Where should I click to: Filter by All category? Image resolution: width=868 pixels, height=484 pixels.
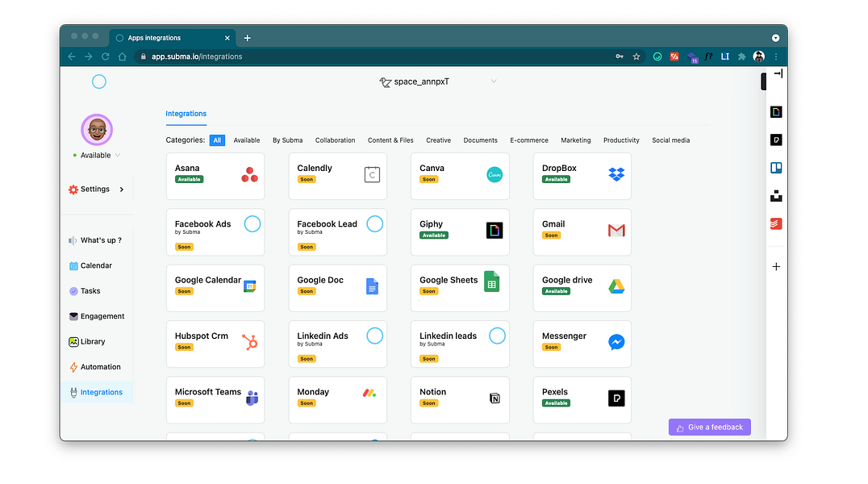[217, 140]
